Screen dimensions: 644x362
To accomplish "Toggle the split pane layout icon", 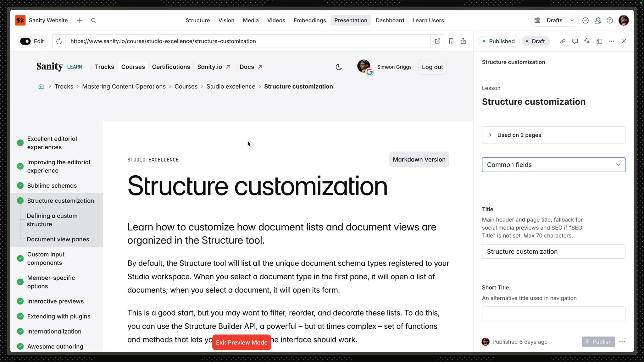I will [x=599, y=41].
